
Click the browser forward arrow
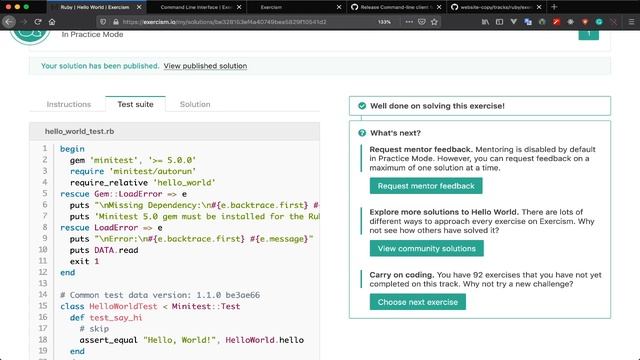pyautogui.click(x=24, y=22)
